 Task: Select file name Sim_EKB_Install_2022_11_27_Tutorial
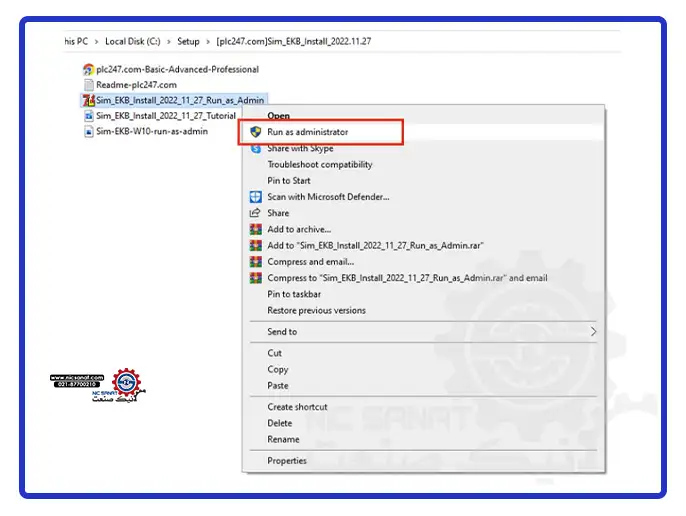(166, 116)
